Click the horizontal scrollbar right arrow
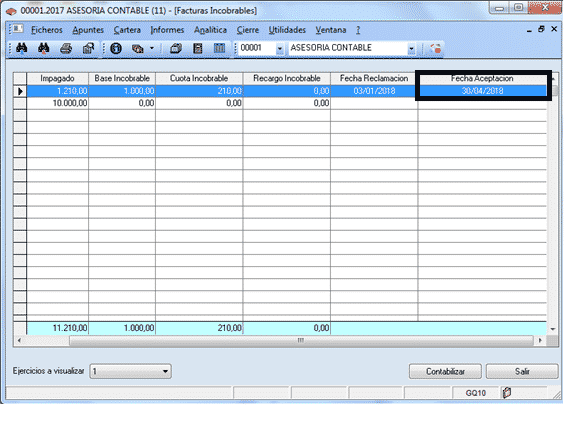 point(540,340)
